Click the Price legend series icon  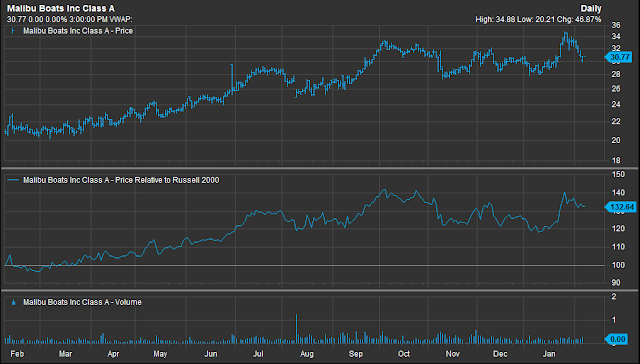[x=13, y=31]
